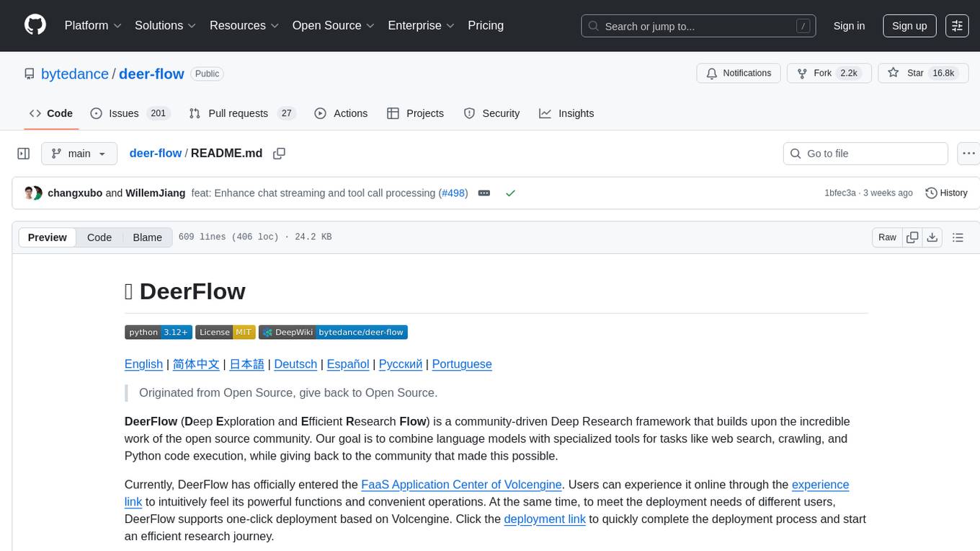980x551 pixels.
Task: Click the License MIT badge
Action: tap(226, 332)
